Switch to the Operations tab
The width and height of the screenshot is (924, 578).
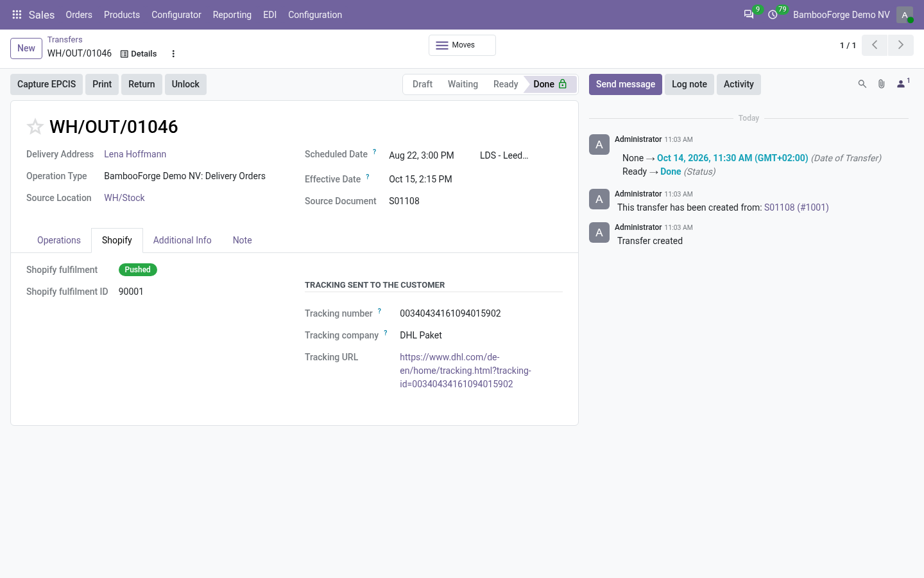[59, 240]
